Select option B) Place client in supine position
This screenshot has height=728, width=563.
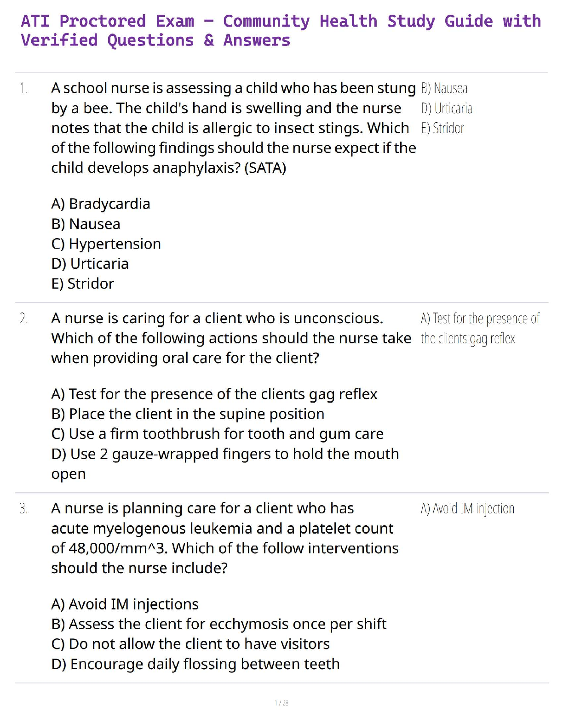coord(188,414)
